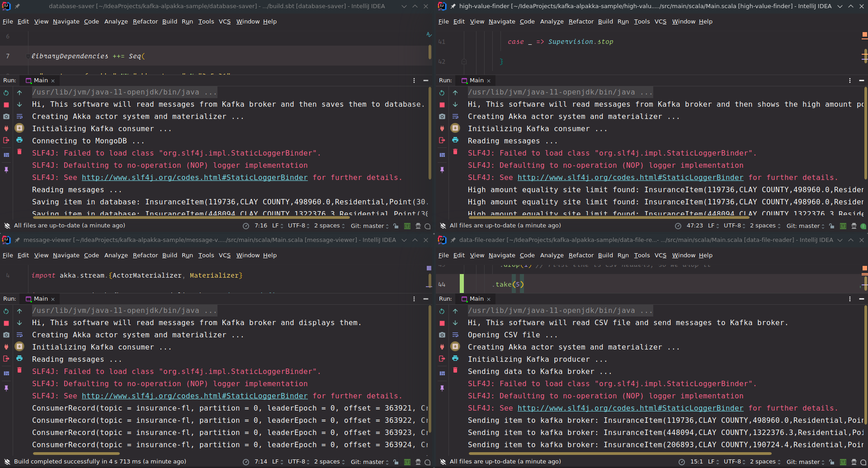Print console output in database-saver window
The image size is (868, 468).
[19, 140]
